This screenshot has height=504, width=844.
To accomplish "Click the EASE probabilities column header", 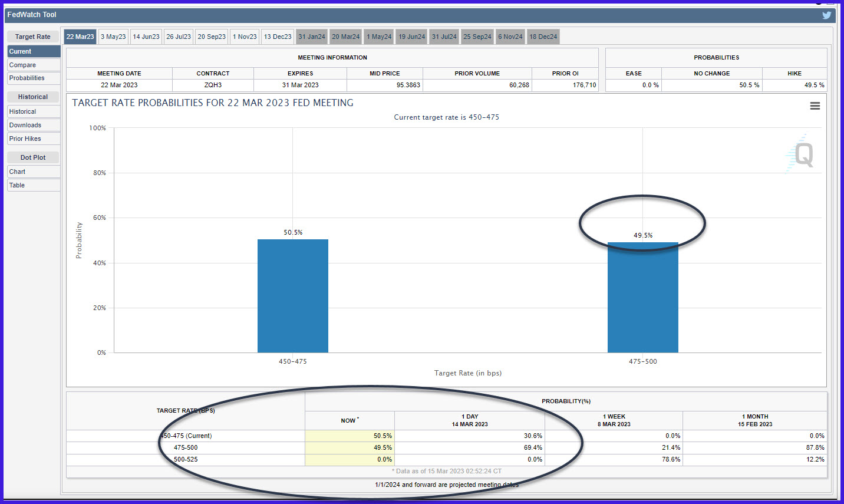I will [634, 73].
